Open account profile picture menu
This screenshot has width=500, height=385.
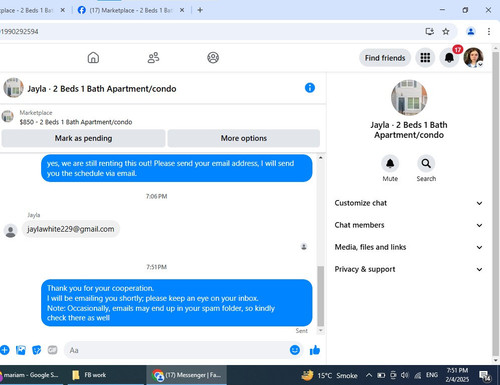tap(473, 57)
